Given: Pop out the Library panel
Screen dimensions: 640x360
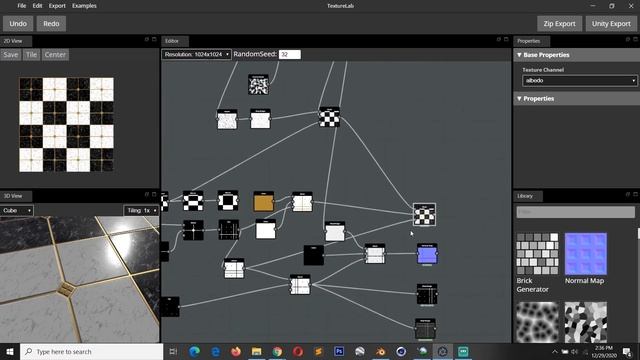Looking at the screenshot, I should [628, 195].
